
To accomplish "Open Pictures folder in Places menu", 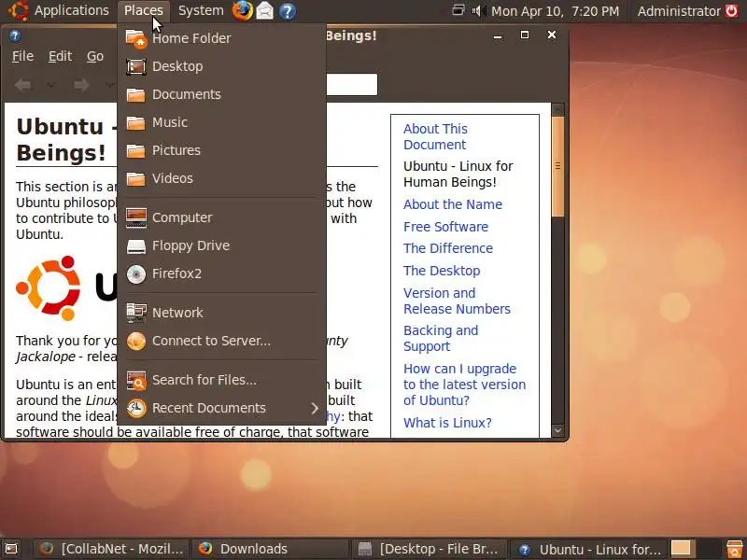I will [221, 150].
